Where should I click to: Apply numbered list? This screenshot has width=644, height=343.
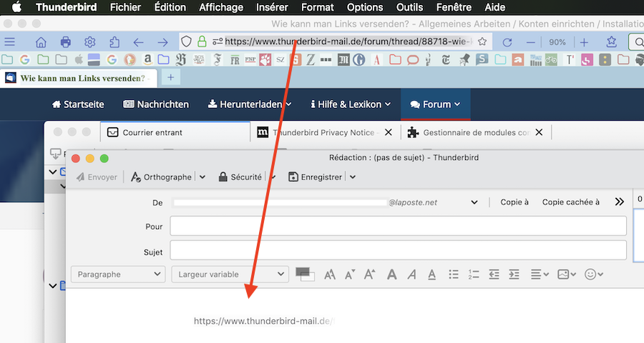[x=474, y=274]
